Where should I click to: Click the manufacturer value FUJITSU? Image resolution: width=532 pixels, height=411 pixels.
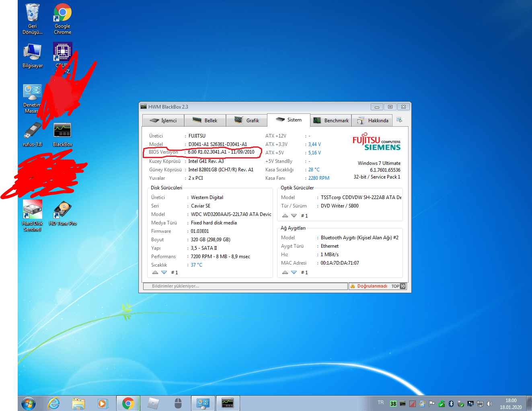197,136
